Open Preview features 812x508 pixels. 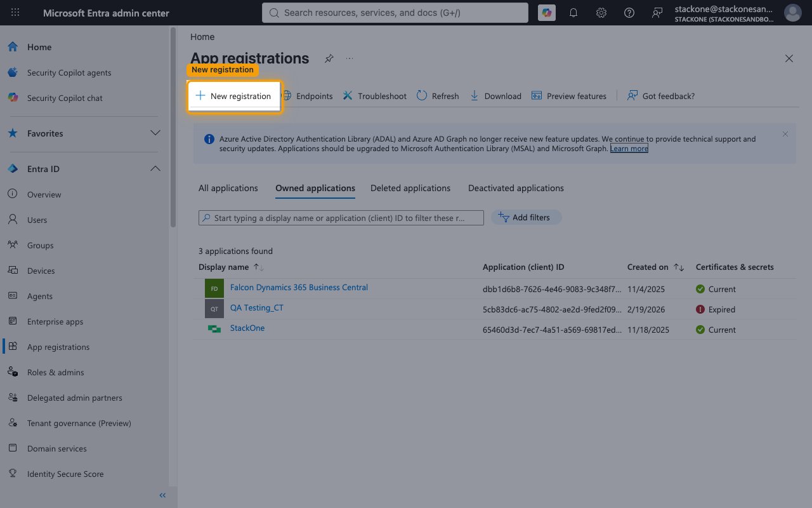click(569, 96)
